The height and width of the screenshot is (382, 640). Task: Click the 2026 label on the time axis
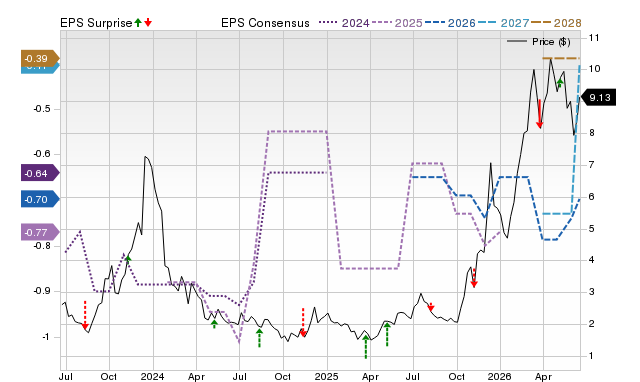tap(500, 376)
